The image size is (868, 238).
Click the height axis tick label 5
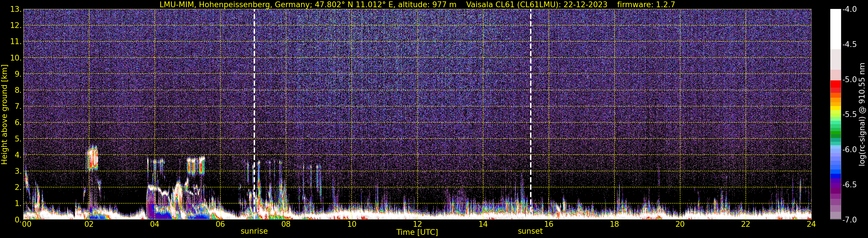18,139
